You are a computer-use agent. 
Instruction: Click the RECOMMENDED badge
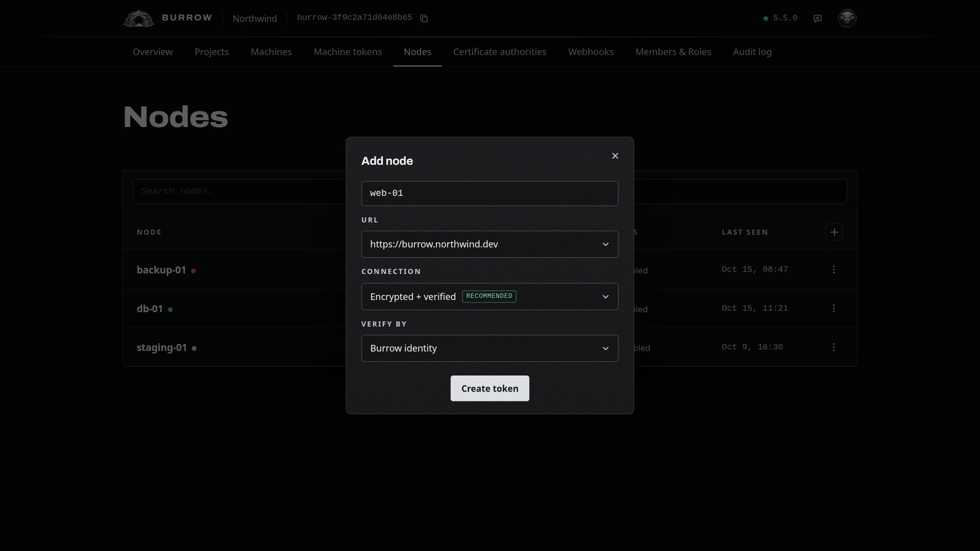[x=489, y=296]
